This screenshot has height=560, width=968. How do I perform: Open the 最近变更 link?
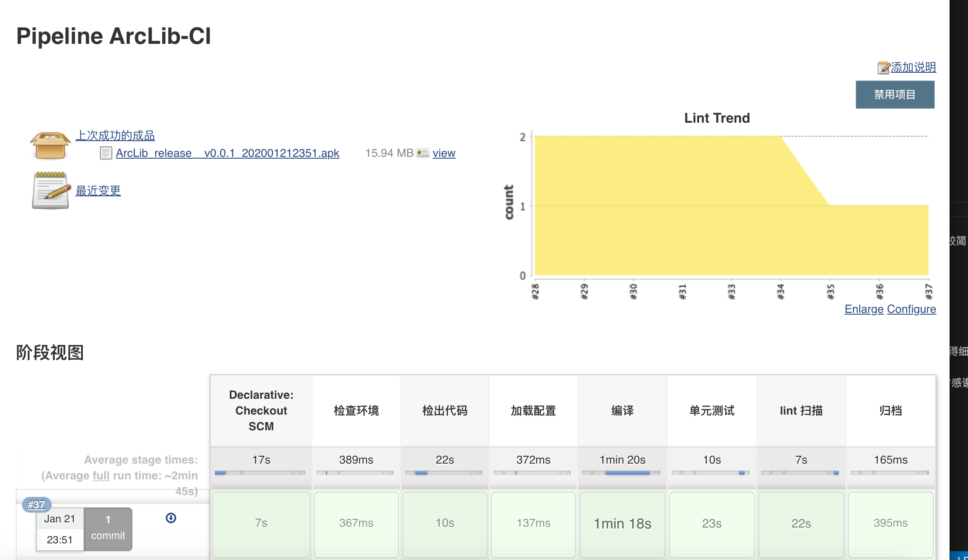point(98,191)
